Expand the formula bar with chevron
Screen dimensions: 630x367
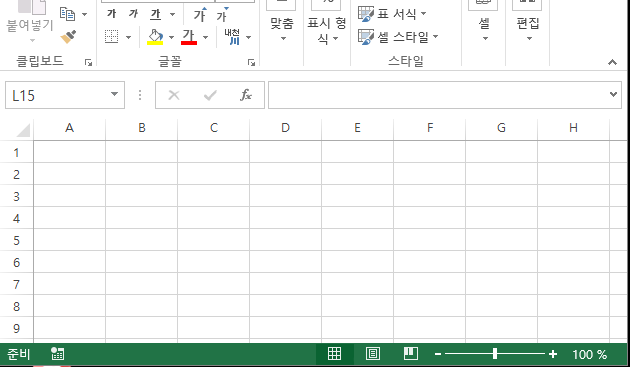tap(614, 94)
